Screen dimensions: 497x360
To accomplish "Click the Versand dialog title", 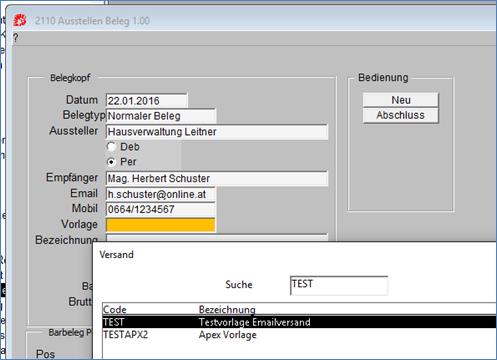I will click(116, 255).
